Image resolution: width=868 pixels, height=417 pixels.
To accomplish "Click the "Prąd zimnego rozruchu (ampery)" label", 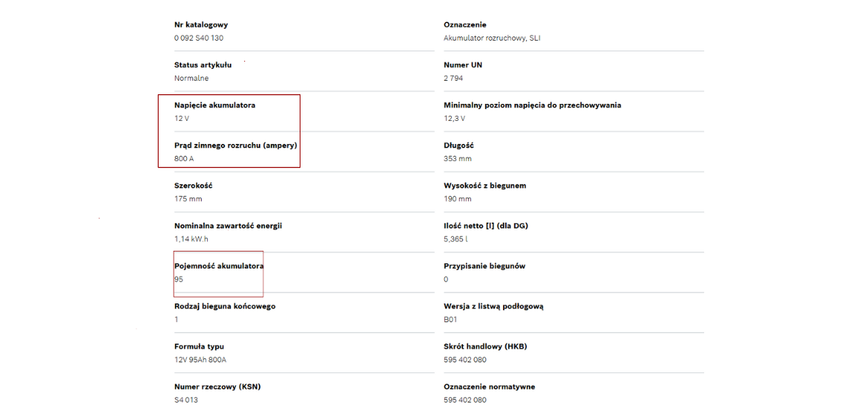I will (235, 145).
